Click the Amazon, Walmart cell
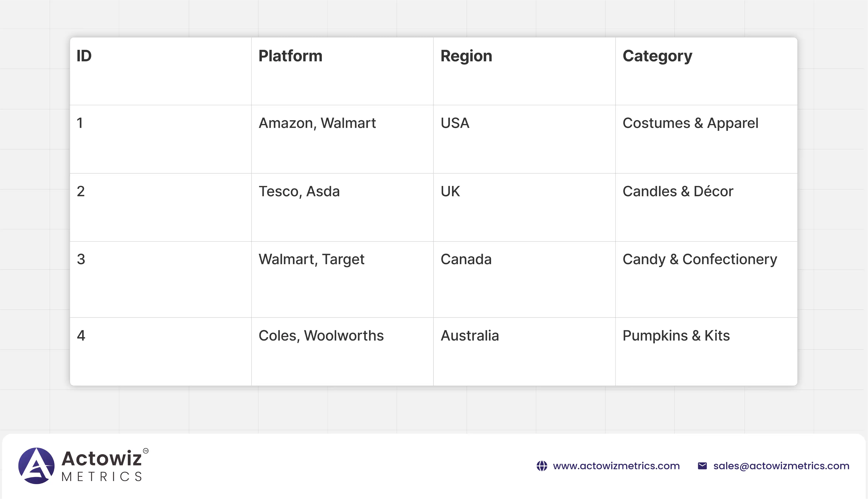868x499 pixels. (317, 123)
